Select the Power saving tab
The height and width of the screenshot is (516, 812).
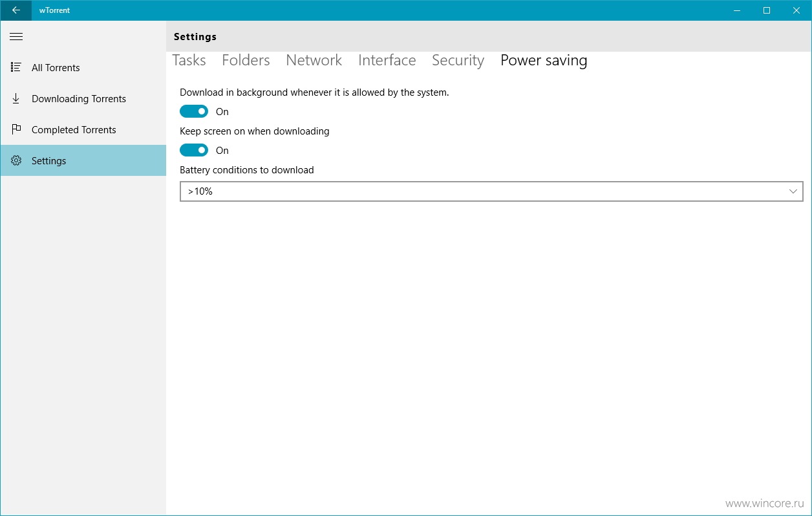(x=544, y=60)
